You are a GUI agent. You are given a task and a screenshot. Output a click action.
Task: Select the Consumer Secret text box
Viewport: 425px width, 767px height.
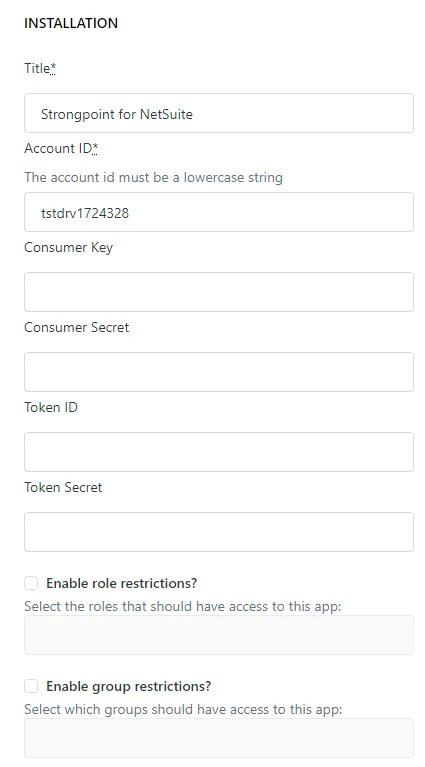pyautogui.click(x=219, y=372)
